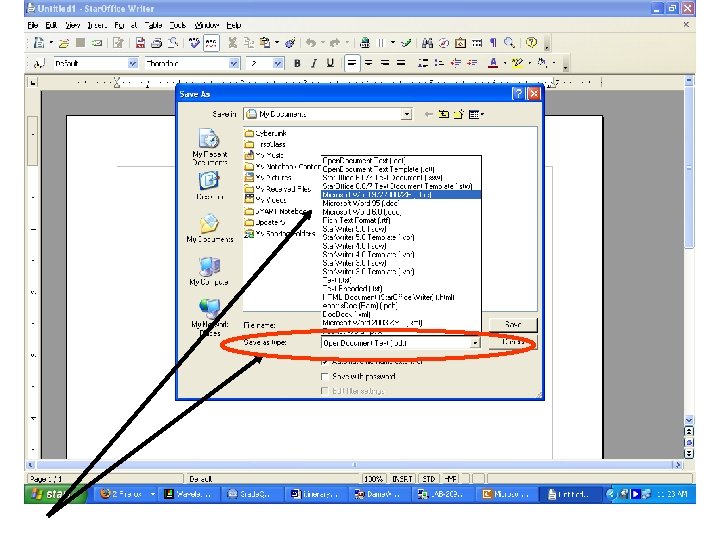Open View menu in Writer
The height and width of the screenshot is (540, 720).
coord(73,25)
